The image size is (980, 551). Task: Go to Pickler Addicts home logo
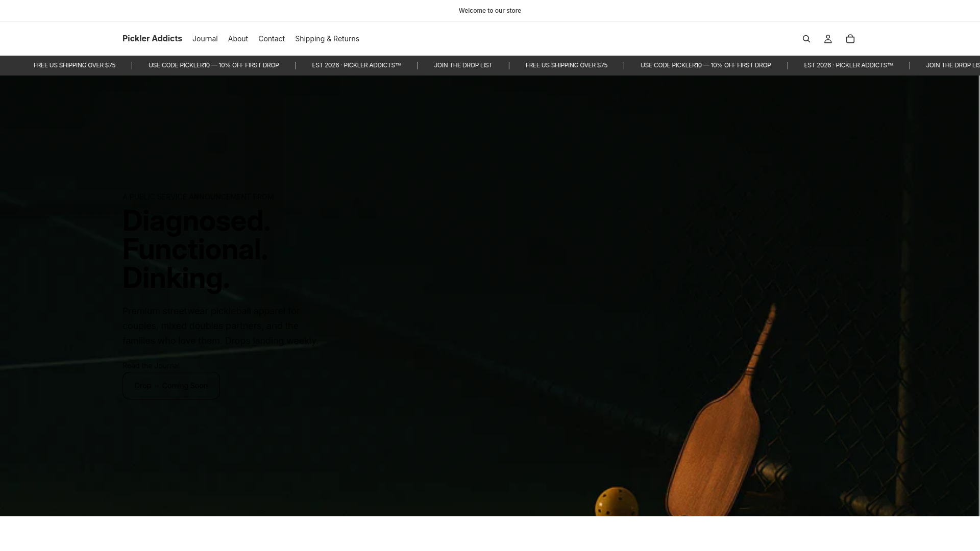pyautogui.click(x=152, y=39)
